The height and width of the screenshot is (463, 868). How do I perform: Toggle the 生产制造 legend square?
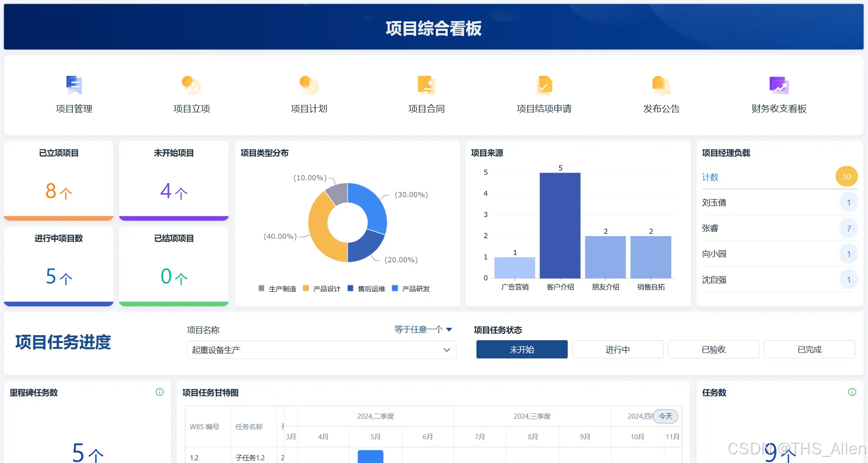(x=261, y=288)
